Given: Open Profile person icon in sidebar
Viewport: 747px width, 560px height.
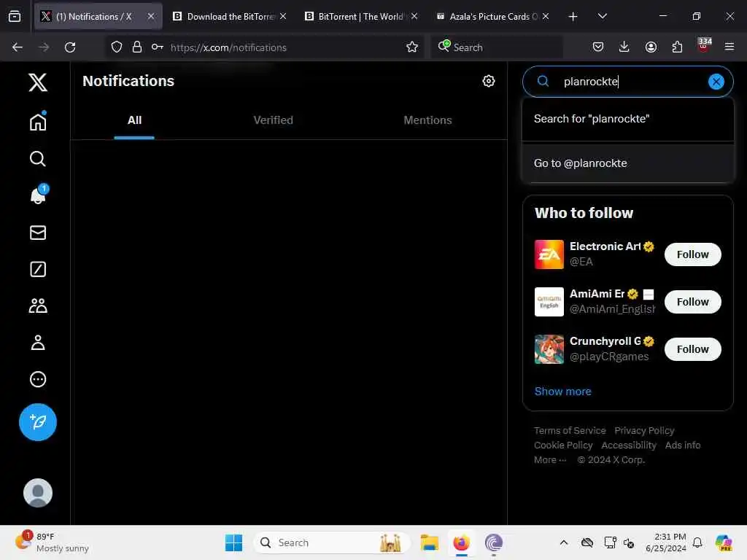Looking at the screenshot, I should click(x=38, y=343).
